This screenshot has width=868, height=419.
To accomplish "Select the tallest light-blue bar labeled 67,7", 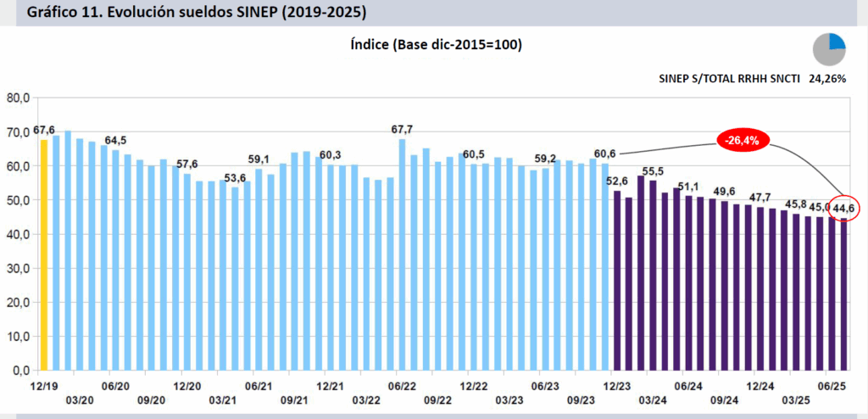I will pyautogui.click(x=402, y=254).
